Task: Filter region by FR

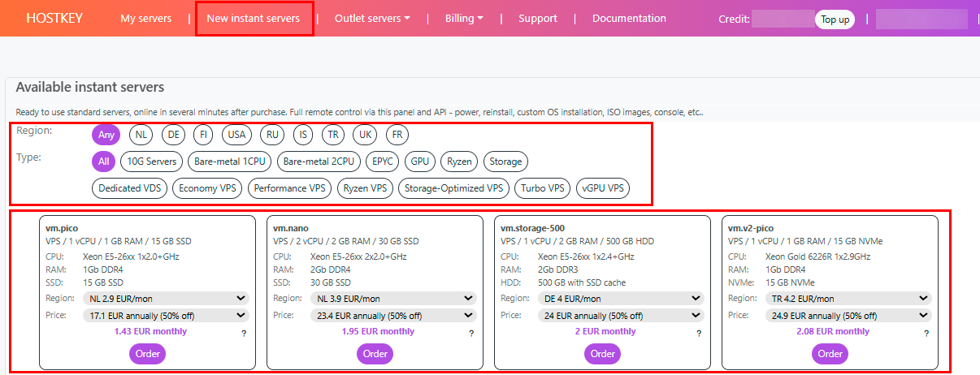Action: click(397, 135)
